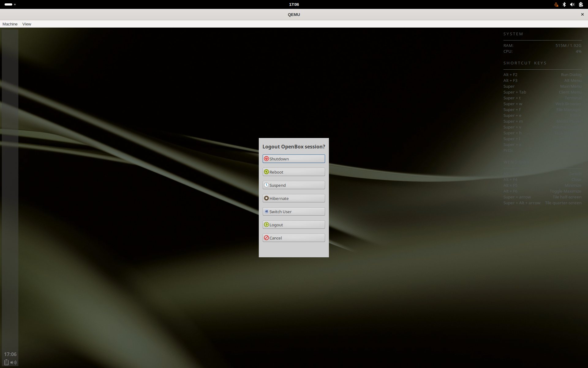Close the QEMU window

coord(582,14)
